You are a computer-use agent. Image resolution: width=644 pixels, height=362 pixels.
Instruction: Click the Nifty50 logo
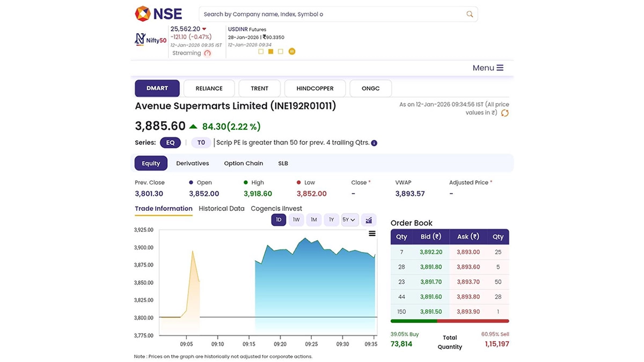[x=151, y=39]
